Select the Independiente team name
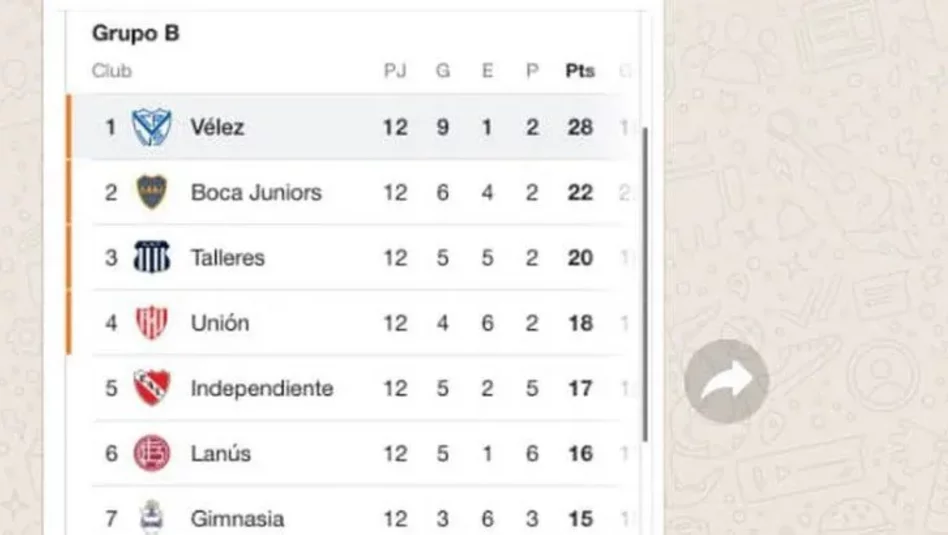 [262, 388]
